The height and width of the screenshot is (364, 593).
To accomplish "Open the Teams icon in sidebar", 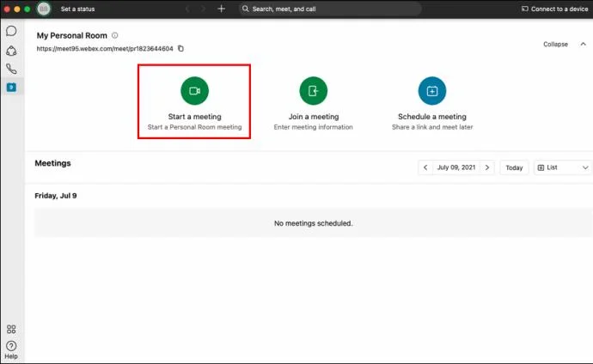I will pos(11,50).
